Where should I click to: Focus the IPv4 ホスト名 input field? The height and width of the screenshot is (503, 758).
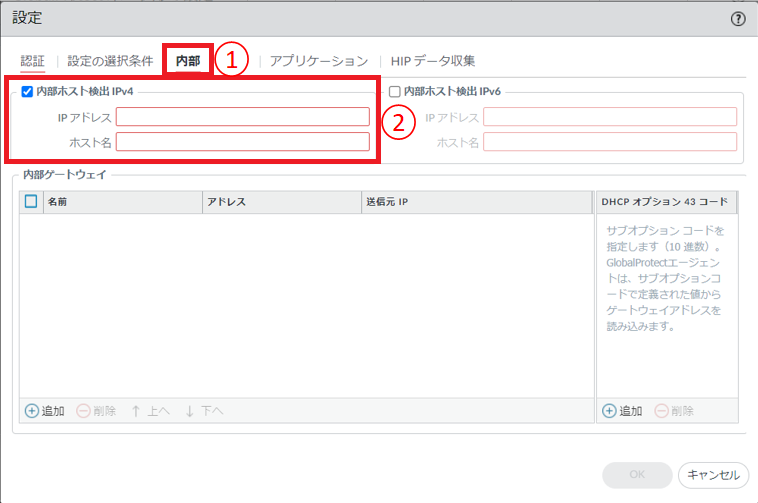(242, 142)
